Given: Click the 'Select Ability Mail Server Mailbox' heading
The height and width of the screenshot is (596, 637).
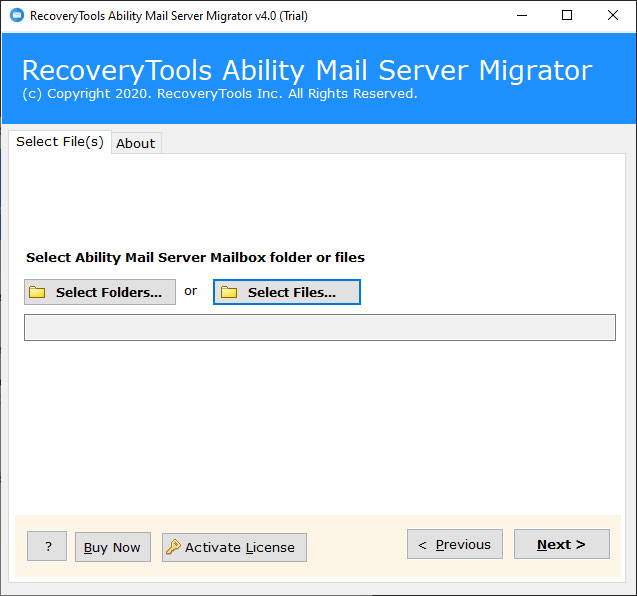Looking at the screenshot, I should pyautogui.click(x=195, y=258).
